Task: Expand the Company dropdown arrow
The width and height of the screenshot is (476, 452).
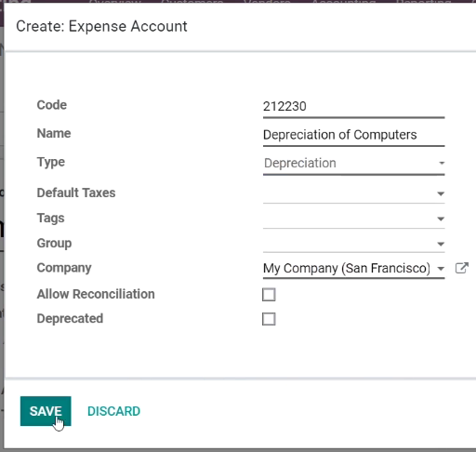Action: (441, 269)
